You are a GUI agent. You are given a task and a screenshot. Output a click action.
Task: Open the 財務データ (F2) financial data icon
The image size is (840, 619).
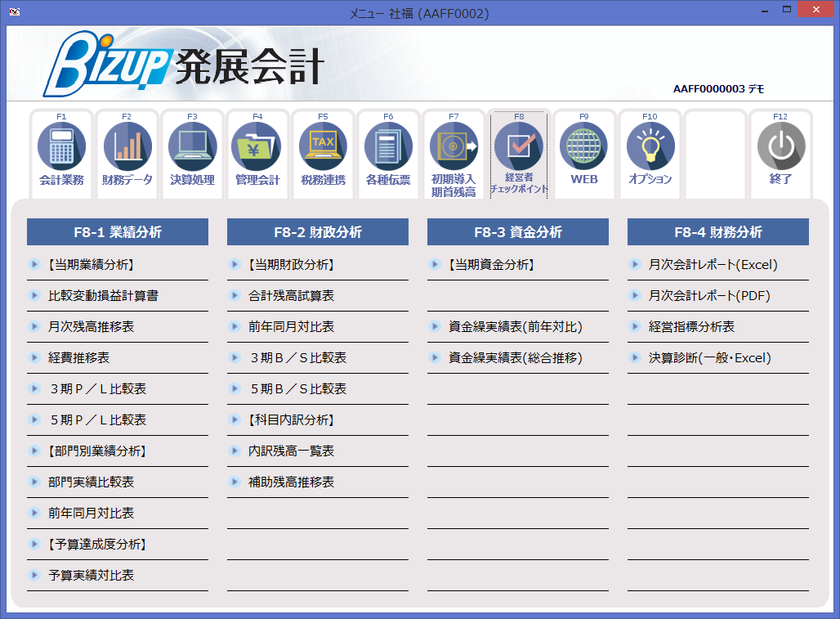click(x=127, y=154)
